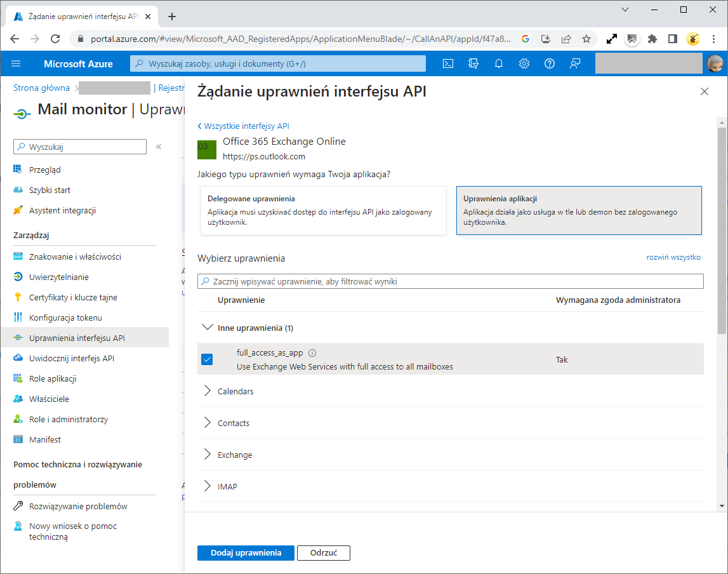Open the notifications bell icon

(499, 63)
